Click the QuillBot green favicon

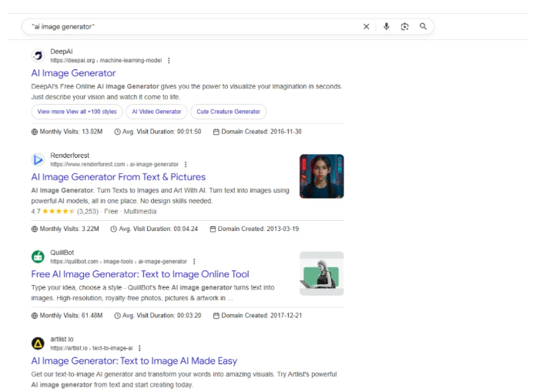38,257
